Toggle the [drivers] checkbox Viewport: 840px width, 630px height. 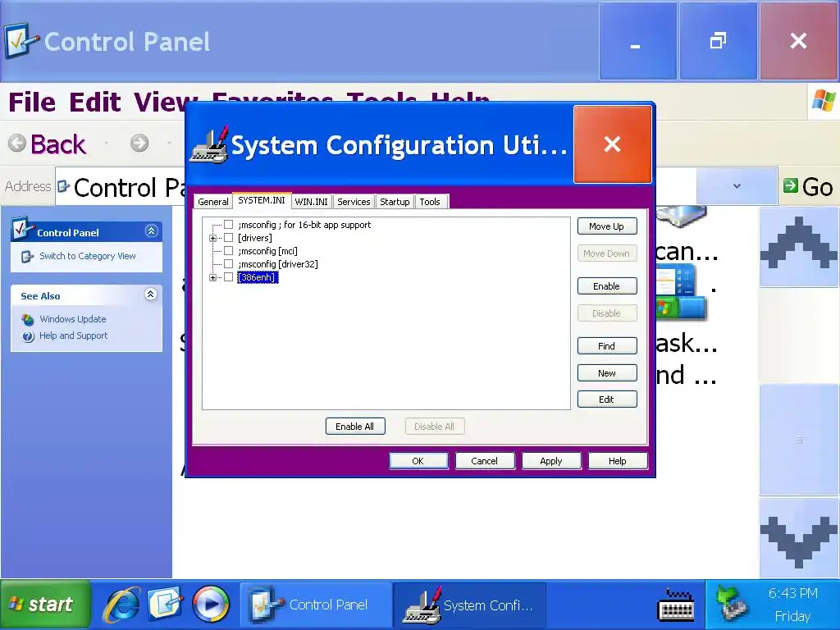tap(229, 237)
